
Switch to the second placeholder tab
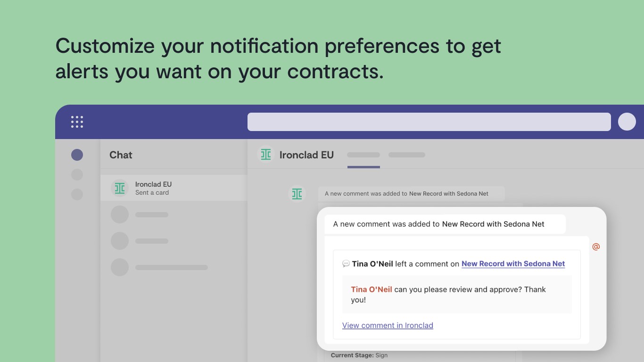pyautogui.click(x=407, y=155)
